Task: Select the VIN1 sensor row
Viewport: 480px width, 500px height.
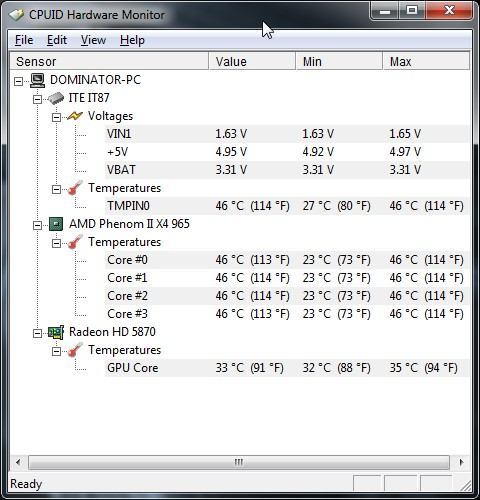Action: tap(287, 134)
